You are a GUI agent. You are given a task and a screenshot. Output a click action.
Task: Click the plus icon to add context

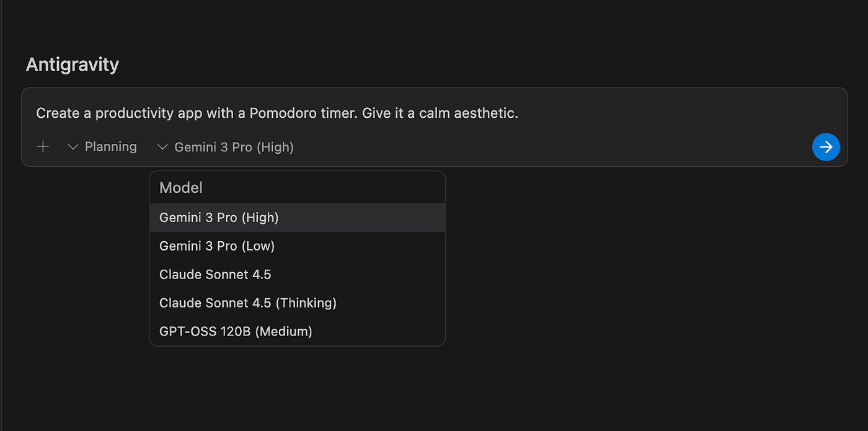43,147
